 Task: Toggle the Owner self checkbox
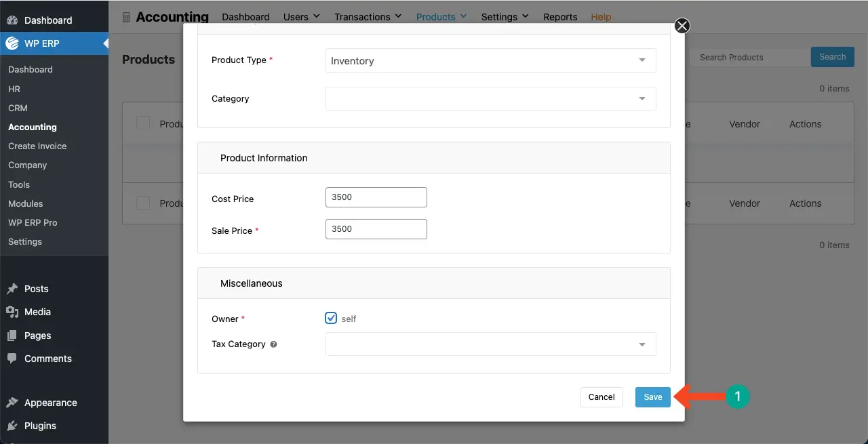[x=331, y=318]
